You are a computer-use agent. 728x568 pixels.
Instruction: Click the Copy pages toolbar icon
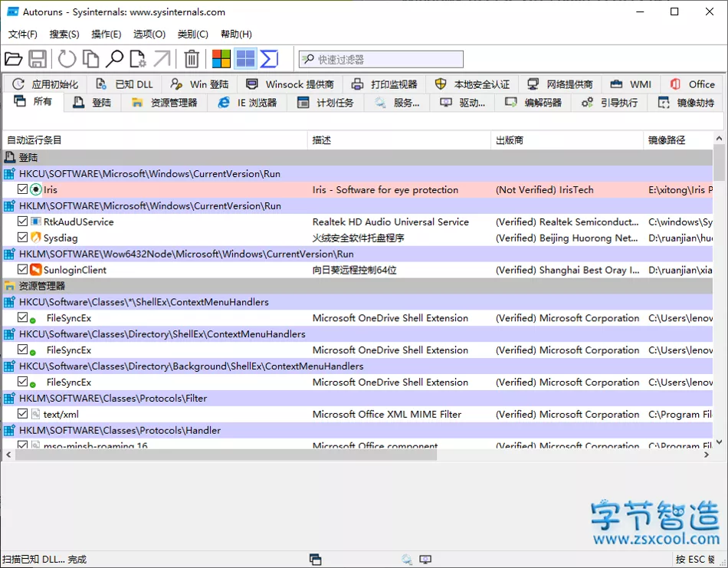tap(90, 59)
